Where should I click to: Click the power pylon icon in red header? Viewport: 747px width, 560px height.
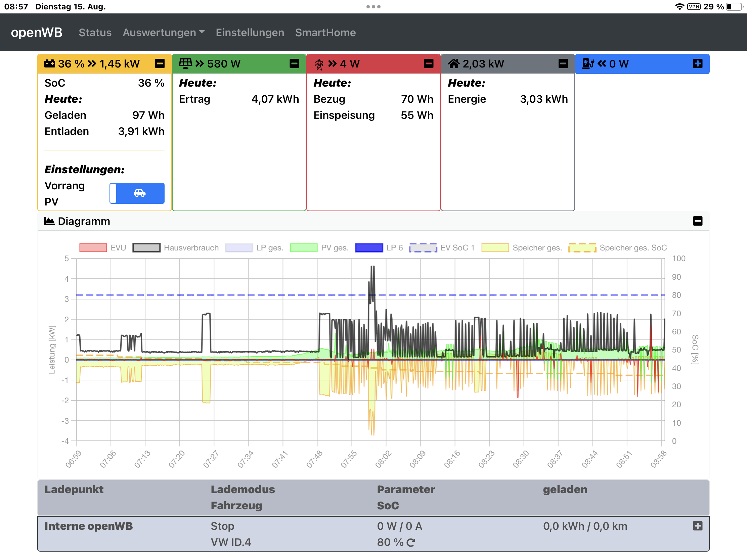319,64
